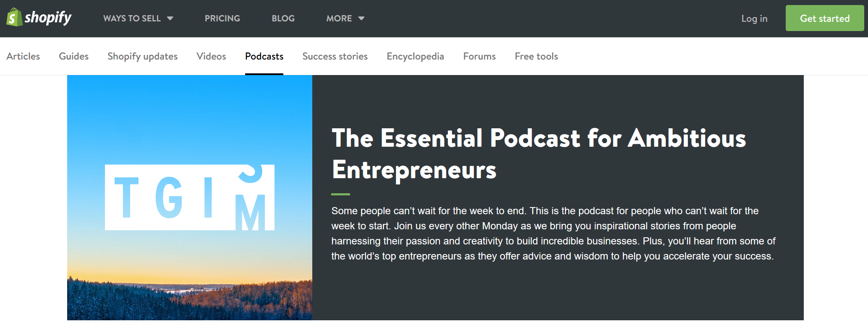The width and height of the screenshot is (868, 327).
Task: Expand the Ways to Sell dropdown arrow
Action: pos(170,18)
